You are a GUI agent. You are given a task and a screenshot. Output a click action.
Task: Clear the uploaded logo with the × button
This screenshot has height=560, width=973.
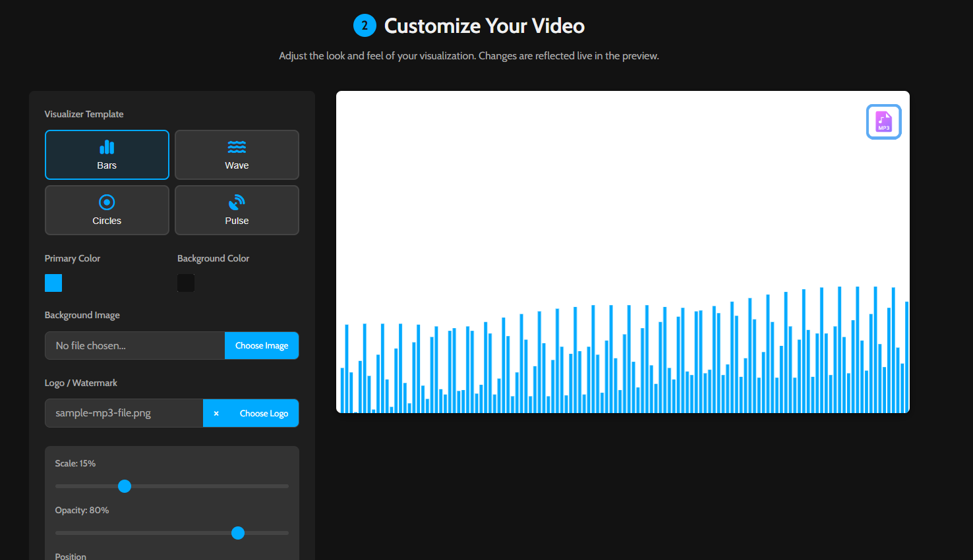[216, 413]
